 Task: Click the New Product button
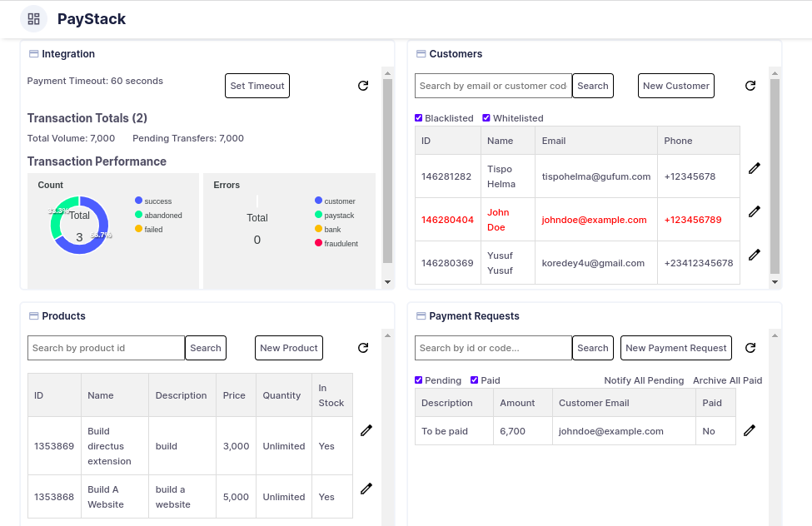pos(289,348)
